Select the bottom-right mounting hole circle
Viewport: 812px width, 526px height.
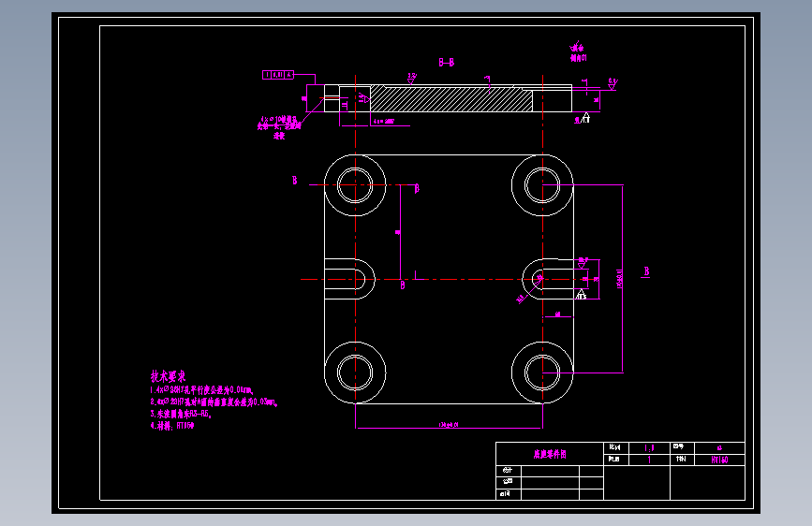(542, 373)
